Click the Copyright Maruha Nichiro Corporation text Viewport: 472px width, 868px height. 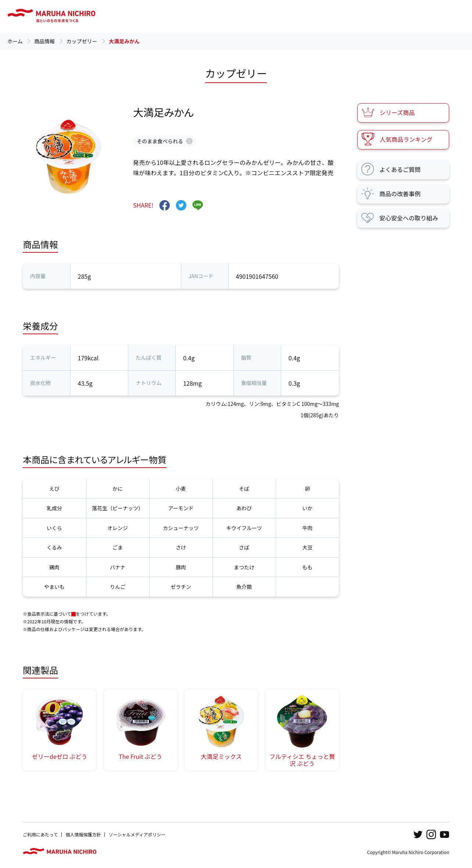[x=408, y=852]
